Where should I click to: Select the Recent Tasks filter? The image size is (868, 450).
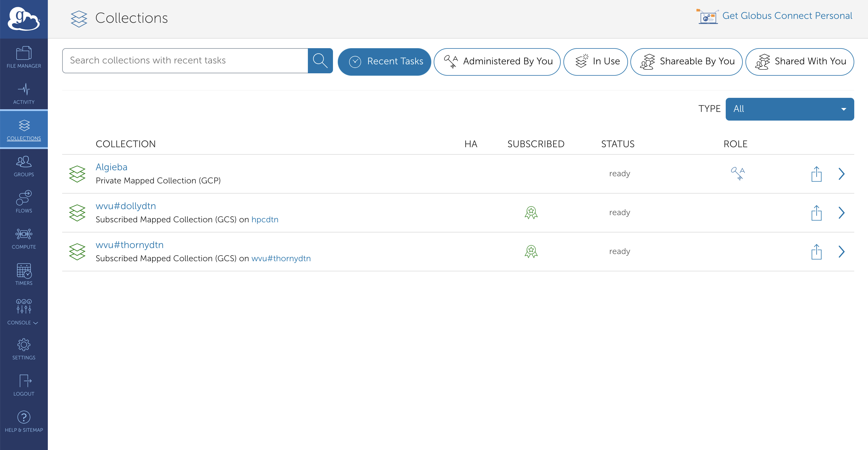[x=384, y=62]
